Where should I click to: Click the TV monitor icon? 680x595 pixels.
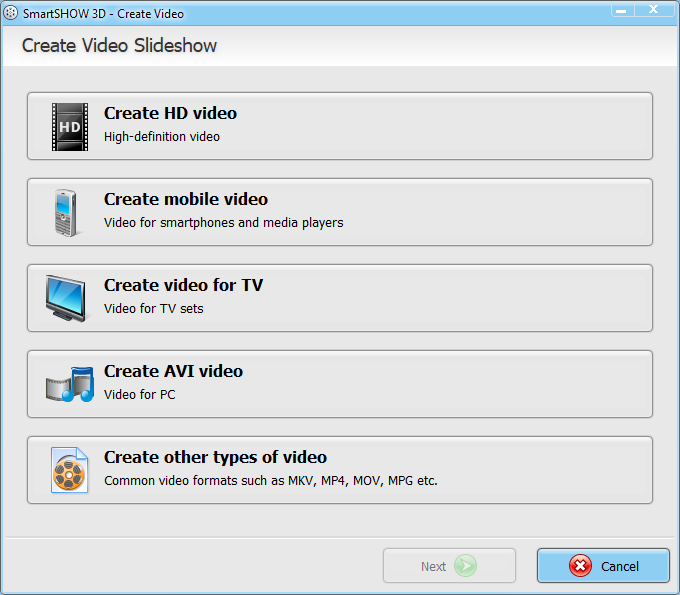click(66, 298)
